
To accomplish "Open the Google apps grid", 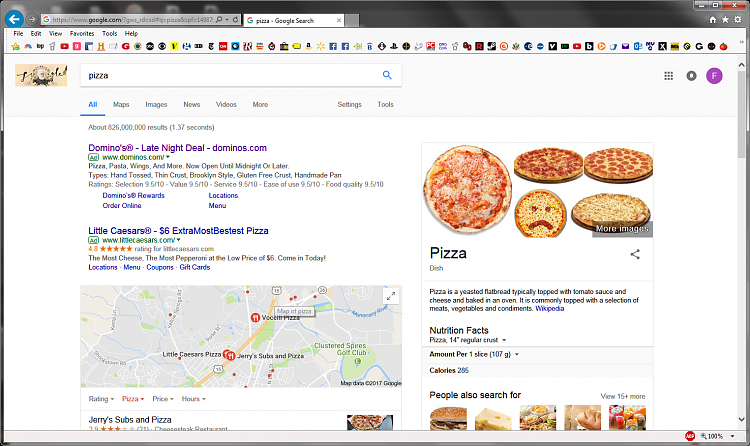I will (x=669, y=76).
